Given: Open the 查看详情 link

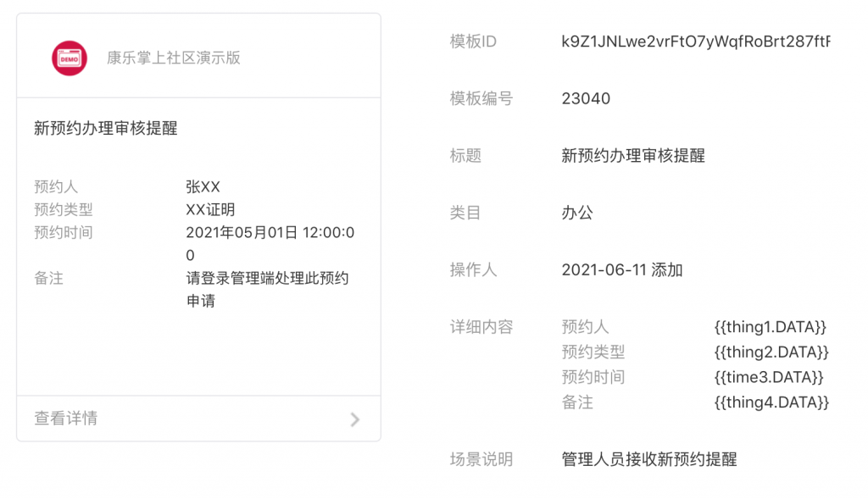Looking at the screenshot, I should coord(66,419).
